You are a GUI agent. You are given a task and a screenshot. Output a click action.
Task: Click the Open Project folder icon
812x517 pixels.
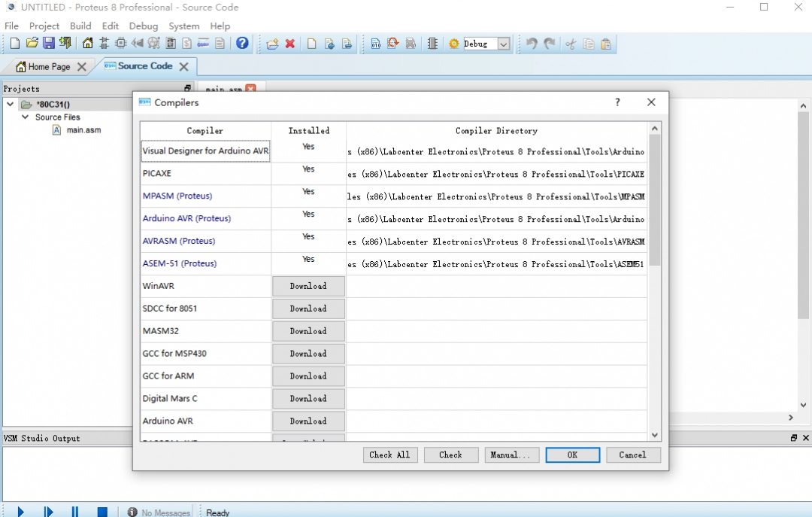coord(32,44)
